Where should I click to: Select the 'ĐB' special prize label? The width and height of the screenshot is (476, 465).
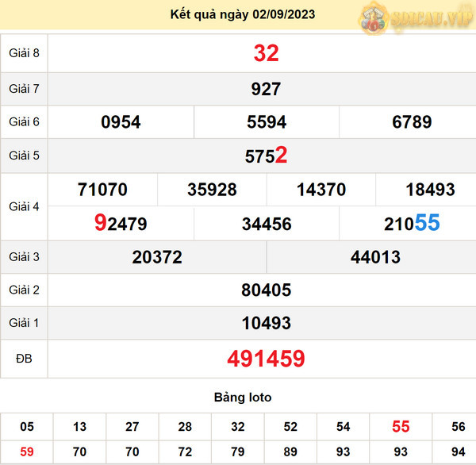pos(24,359)
